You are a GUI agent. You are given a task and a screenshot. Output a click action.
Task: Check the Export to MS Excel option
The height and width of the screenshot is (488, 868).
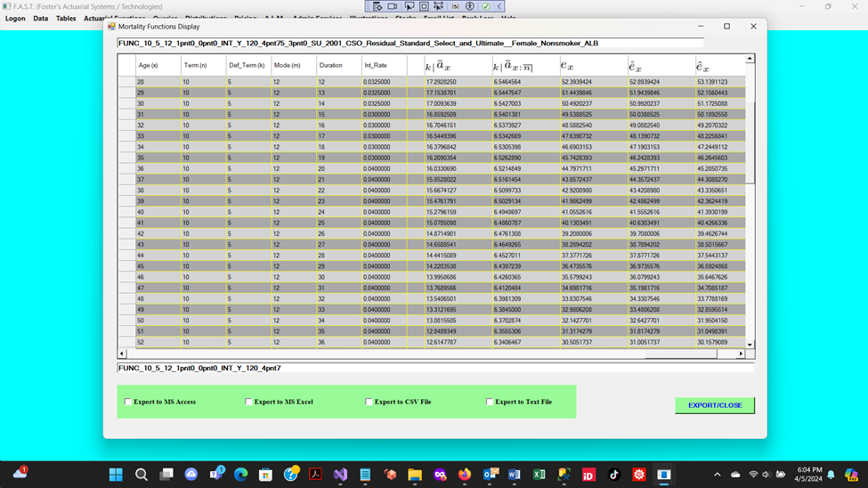click(x=249, y=402)
